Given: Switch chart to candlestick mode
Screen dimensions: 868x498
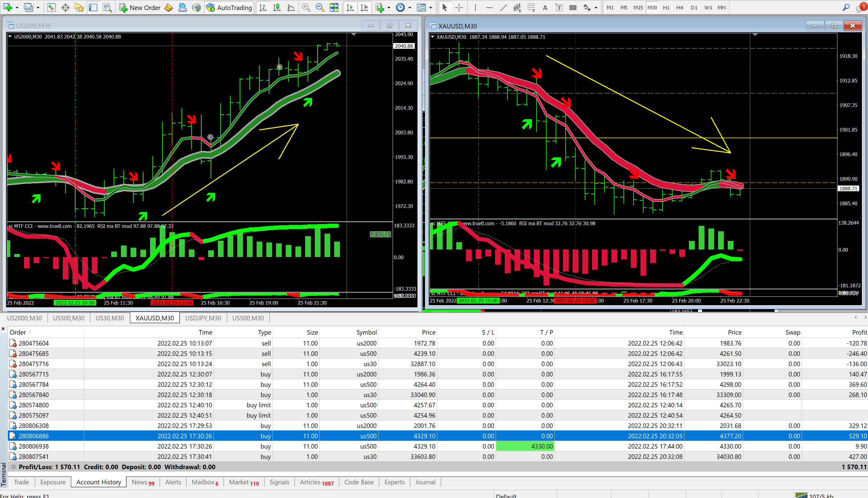Looking at the screenshot, I should 277,8.
